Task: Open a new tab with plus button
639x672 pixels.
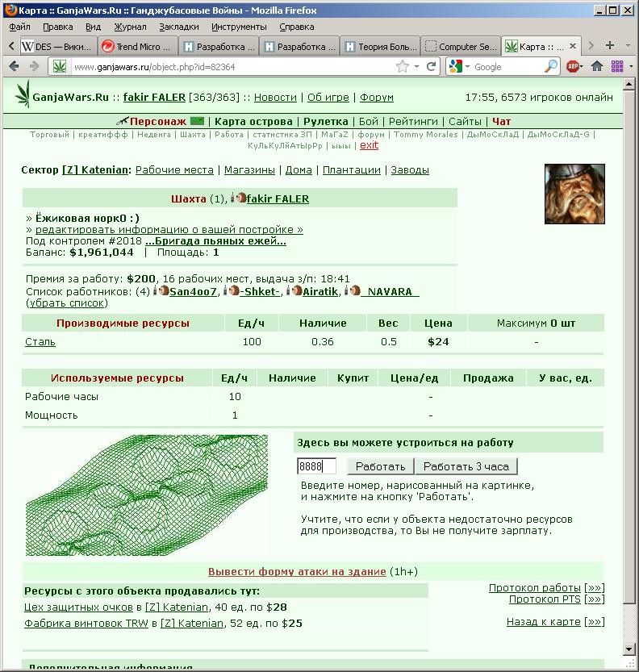Action: [x=609, y=45]
